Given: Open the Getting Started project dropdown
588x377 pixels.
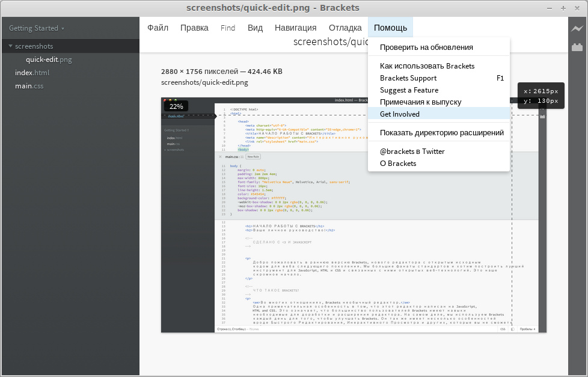Looking at the screenshot, I should [37, 28].
